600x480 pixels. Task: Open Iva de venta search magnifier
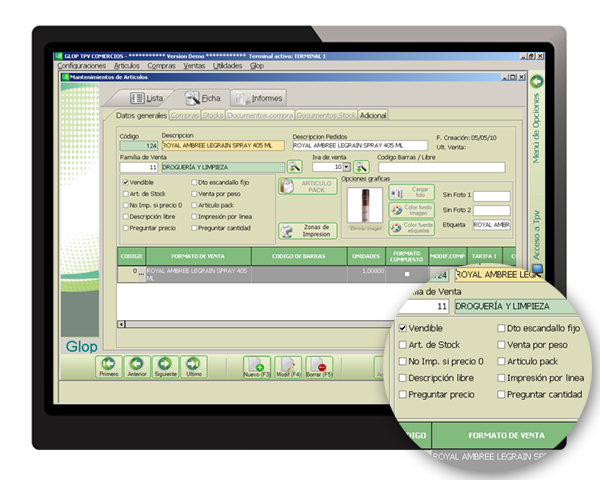coord(361,167)
